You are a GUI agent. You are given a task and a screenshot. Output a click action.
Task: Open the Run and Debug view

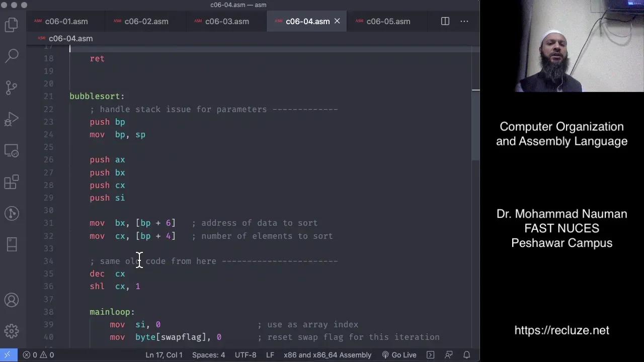[x=12, y=119]
